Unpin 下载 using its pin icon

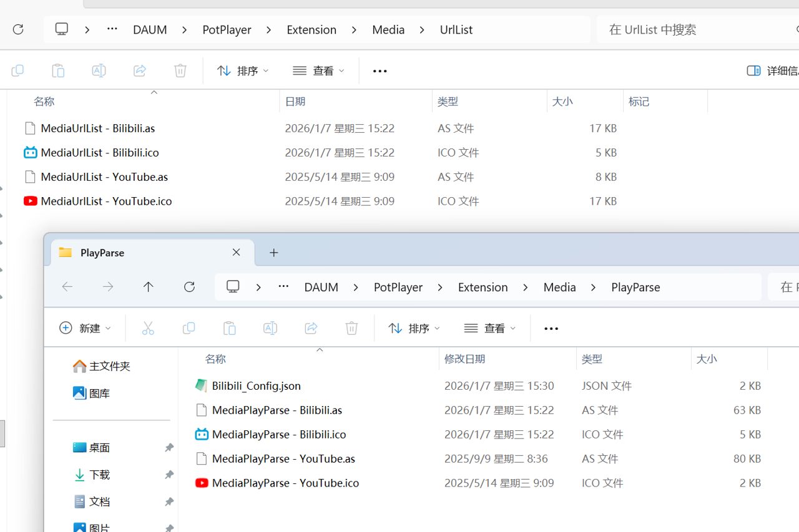[x=169, y=475]
